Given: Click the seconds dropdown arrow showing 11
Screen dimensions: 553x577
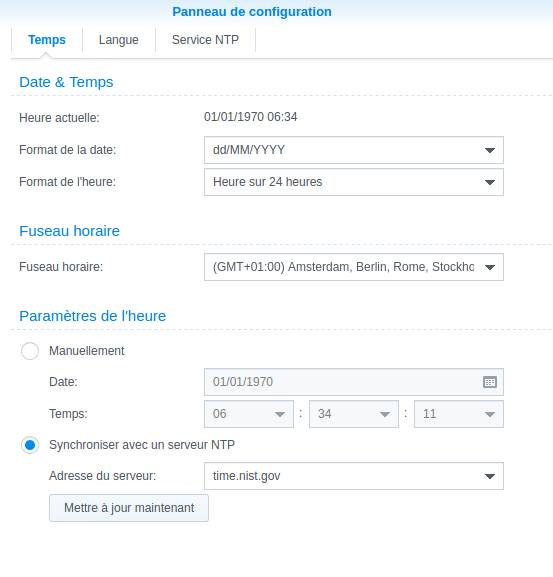Looking at the screenshot, I should tap(489, 414).
